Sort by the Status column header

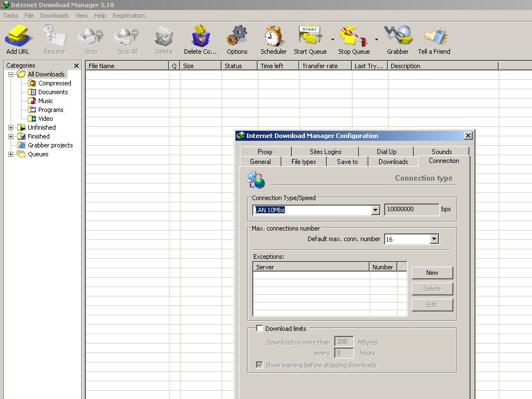tap(239, 66)
